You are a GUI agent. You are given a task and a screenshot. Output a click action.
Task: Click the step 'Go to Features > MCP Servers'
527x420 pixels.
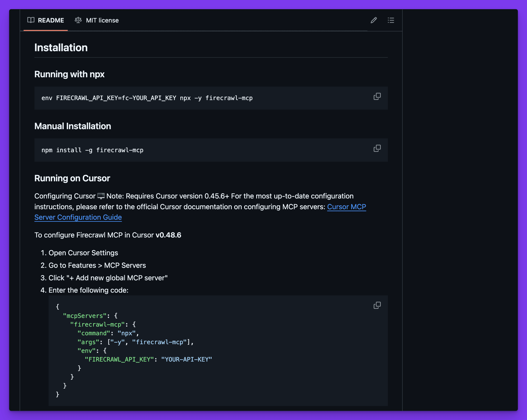[x=97, y=265]
